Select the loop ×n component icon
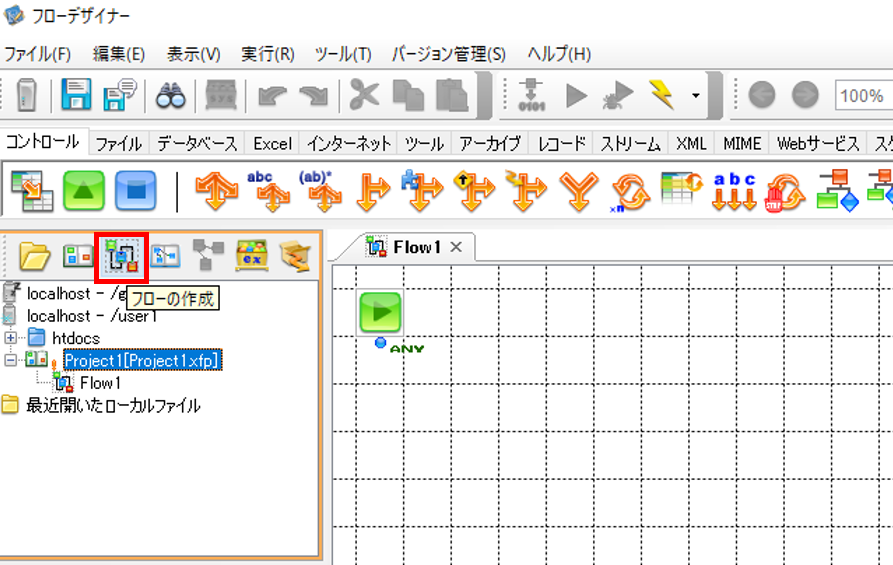Viewport: 893px width, 565px height. coord(630,193)
